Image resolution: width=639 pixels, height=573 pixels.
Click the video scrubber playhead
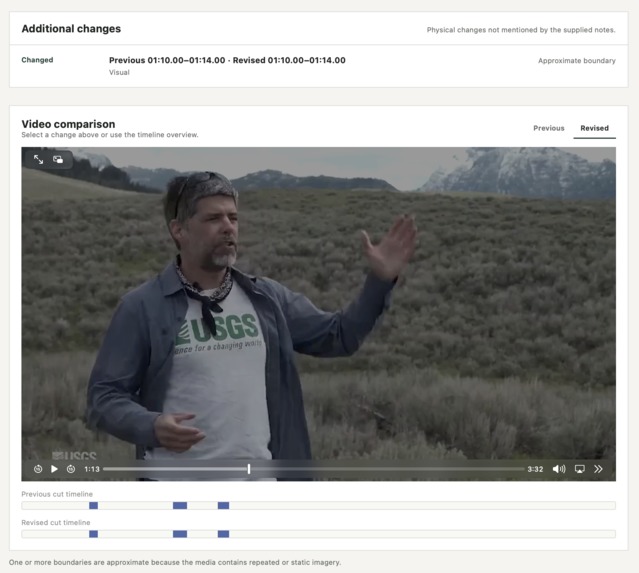coord(249,469)
